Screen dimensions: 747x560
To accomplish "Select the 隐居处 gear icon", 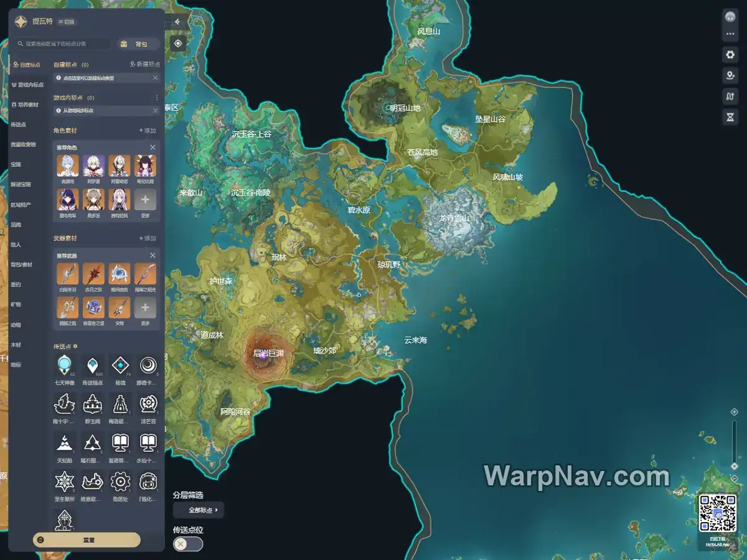I will (120, 482).
